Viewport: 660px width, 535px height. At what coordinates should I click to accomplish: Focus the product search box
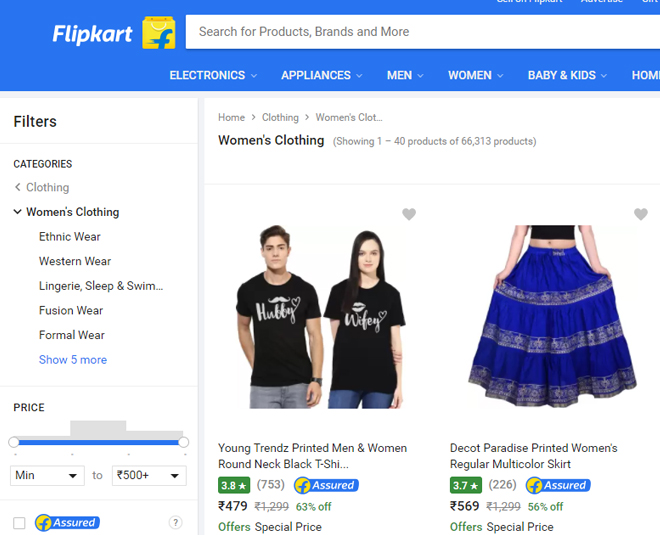[x=423, y=32]
